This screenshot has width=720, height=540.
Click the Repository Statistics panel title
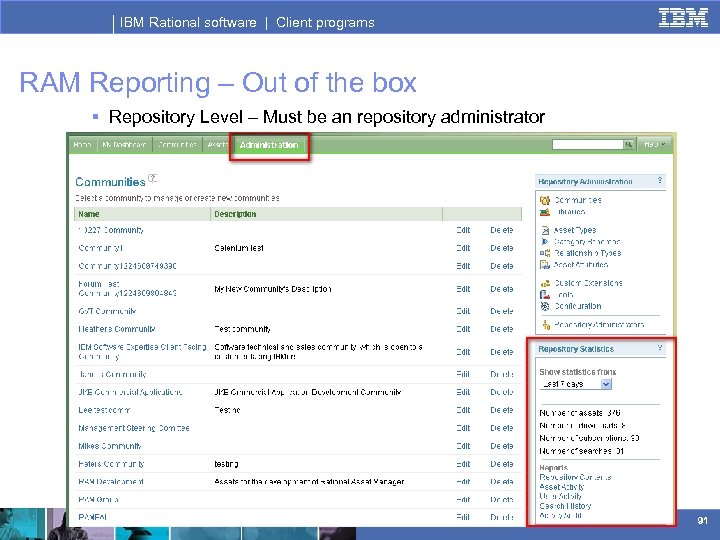(576, 349)
